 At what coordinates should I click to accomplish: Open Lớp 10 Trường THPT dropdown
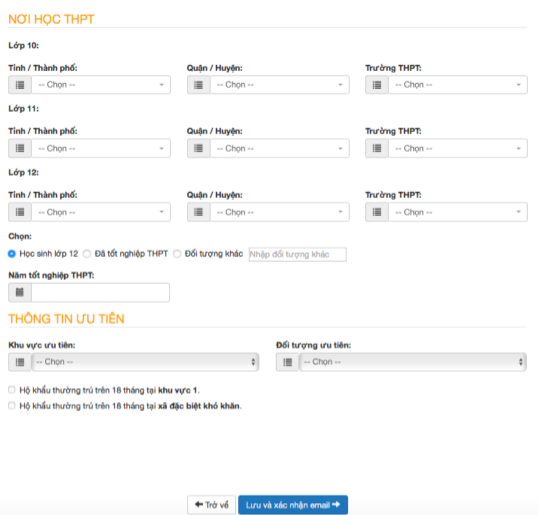click(x=458, y=85)
